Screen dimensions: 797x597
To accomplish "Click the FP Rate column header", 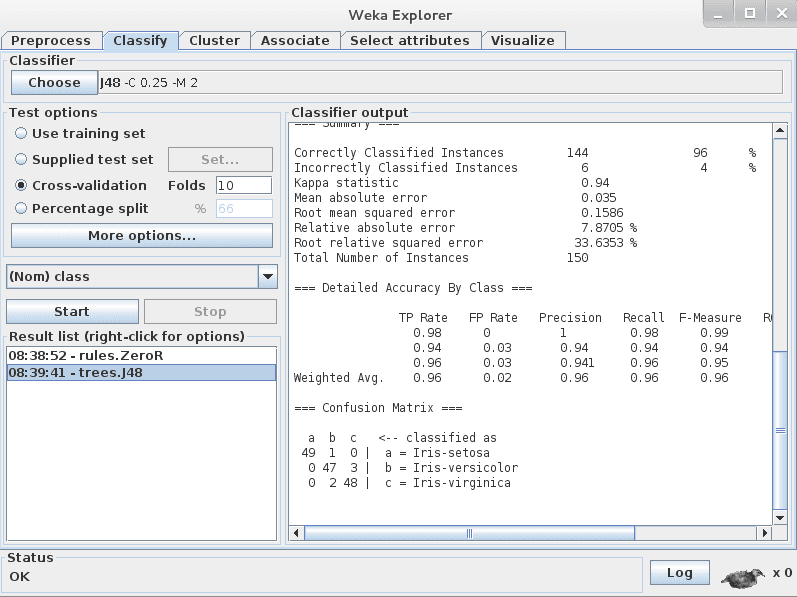I will (x=494, y=318).
